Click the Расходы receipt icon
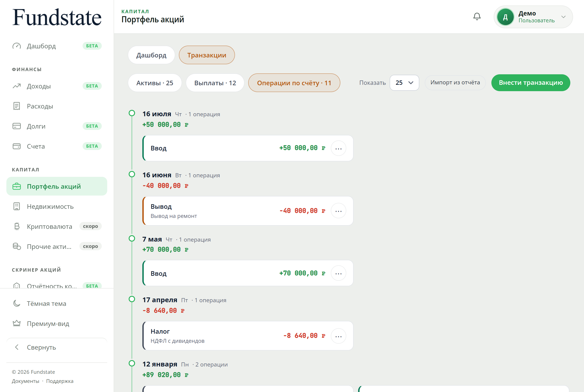Viewport: 584px width, 392px height. [x=17, y=106]
